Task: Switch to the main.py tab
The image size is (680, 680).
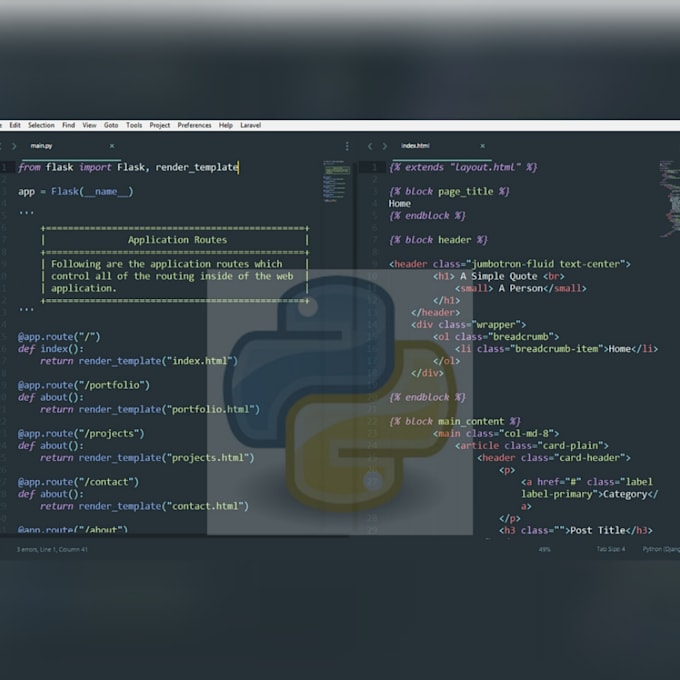Action: tap(41, 146)
